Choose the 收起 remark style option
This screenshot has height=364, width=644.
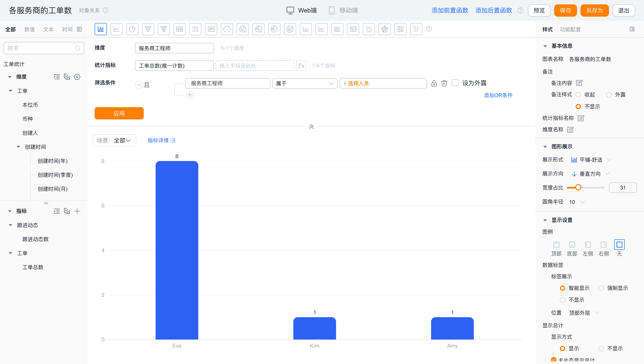pos(578,95)
